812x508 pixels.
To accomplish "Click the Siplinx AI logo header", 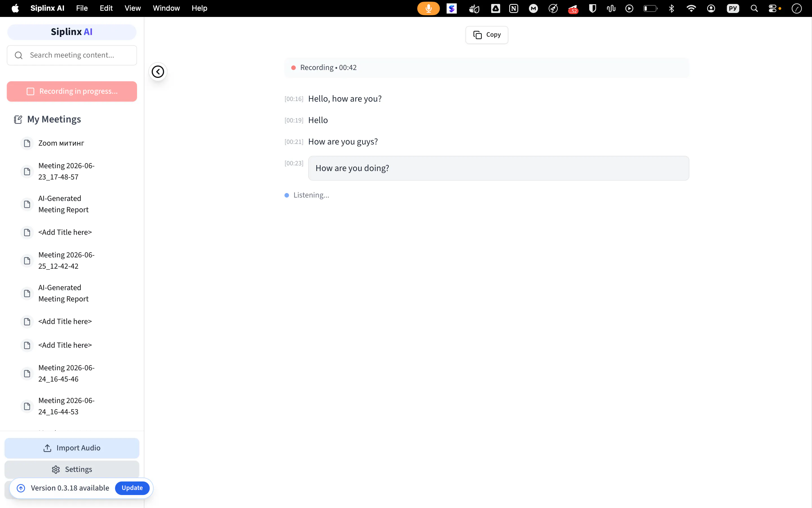I will click(72, 32).
